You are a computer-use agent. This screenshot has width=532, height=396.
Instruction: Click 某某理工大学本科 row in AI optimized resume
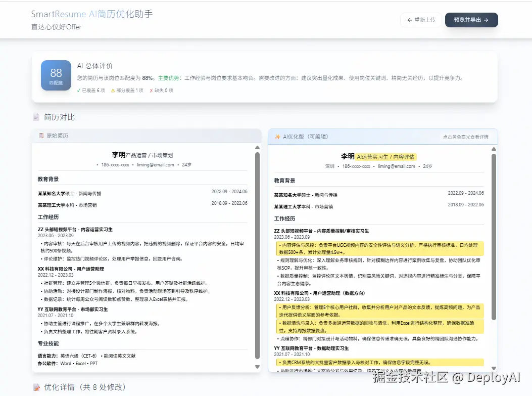(379, 206)
